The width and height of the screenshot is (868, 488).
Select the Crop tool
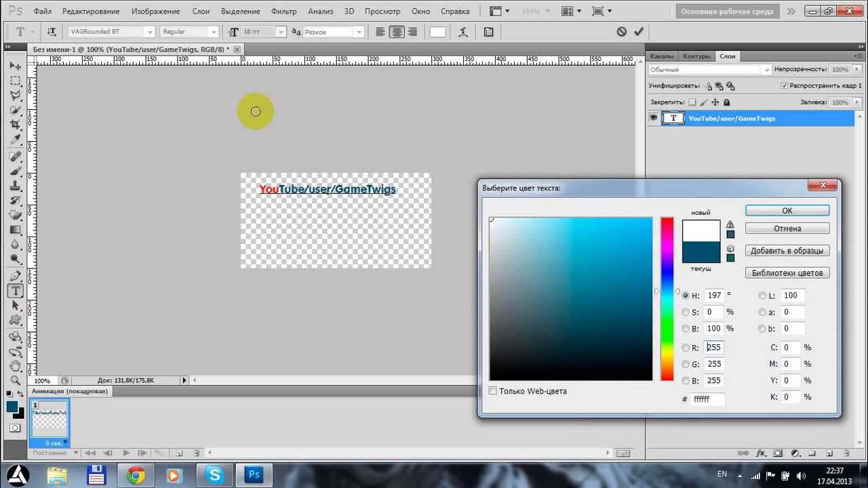15,125
